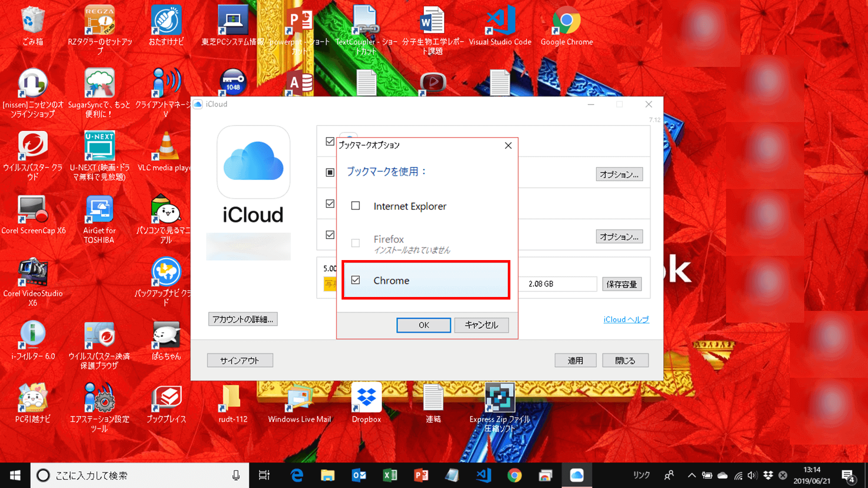Launch Visual Studio Code desktop icon
Image resolution: width=868 pixels, height=488 pixels.
(x=500, y=26)
